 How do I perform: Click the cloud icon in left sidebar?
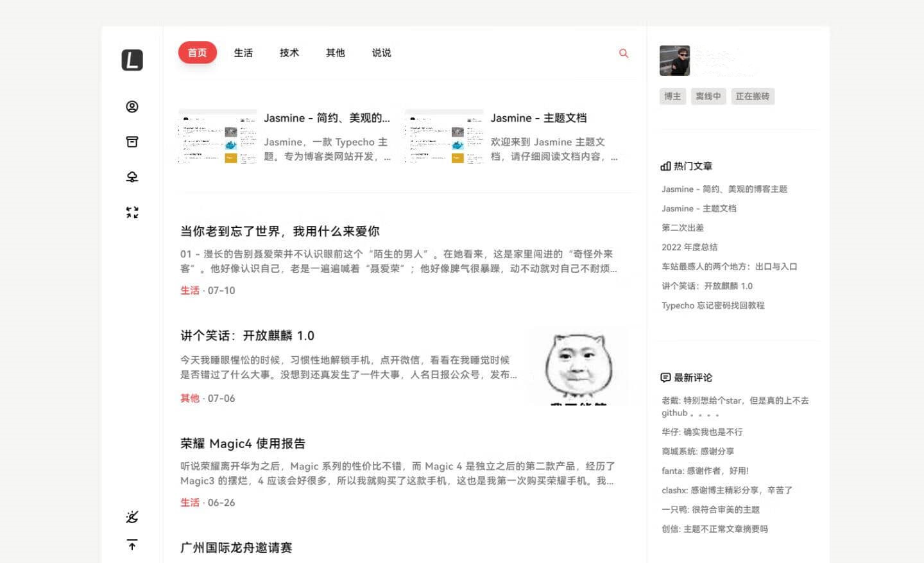point(132,177)
